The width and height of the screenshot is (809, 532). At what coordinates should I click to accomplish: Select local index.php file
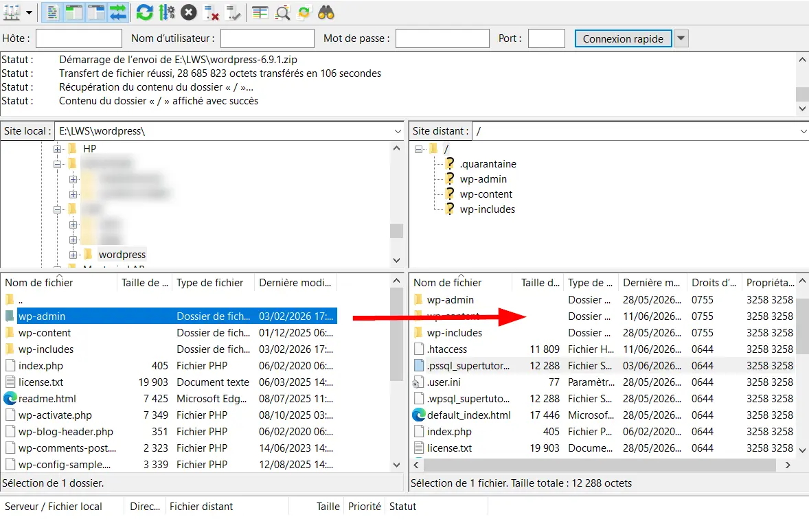tap(41, 366)
